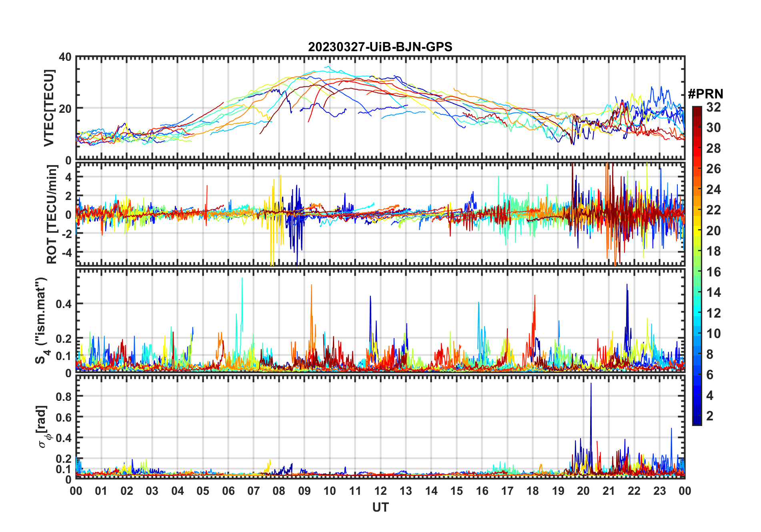Select the #PRN colorbar title
Screen dimensions: 761x532
[705, 94]
